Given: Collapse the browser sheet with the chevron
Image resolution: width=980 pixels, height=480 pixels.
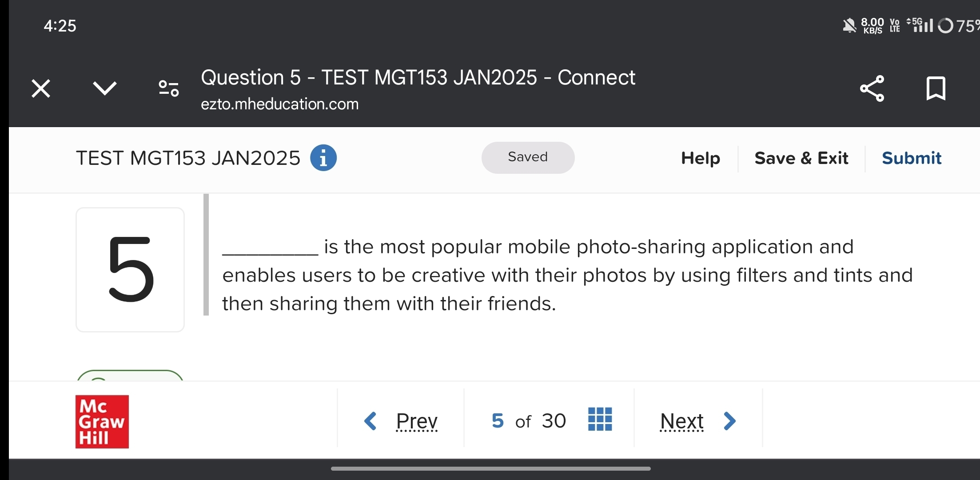Looking at the screenshot, I should click(x=105, y=88).
